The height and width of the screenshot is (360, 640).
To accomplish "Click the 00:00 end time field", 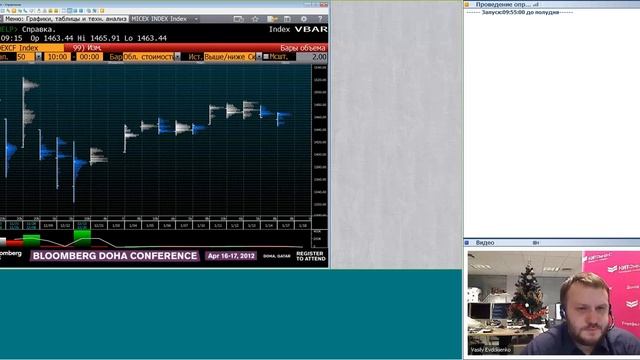I will pos(89,57).
